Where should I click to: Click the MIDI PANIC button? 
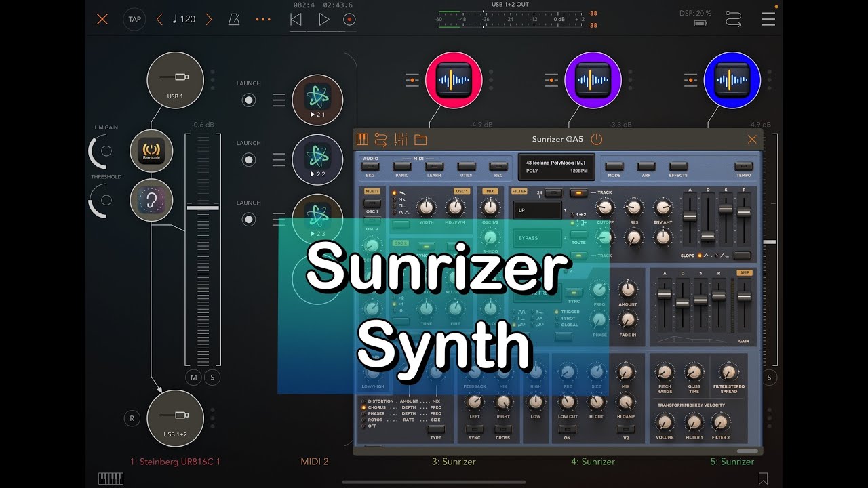point(403,167)
